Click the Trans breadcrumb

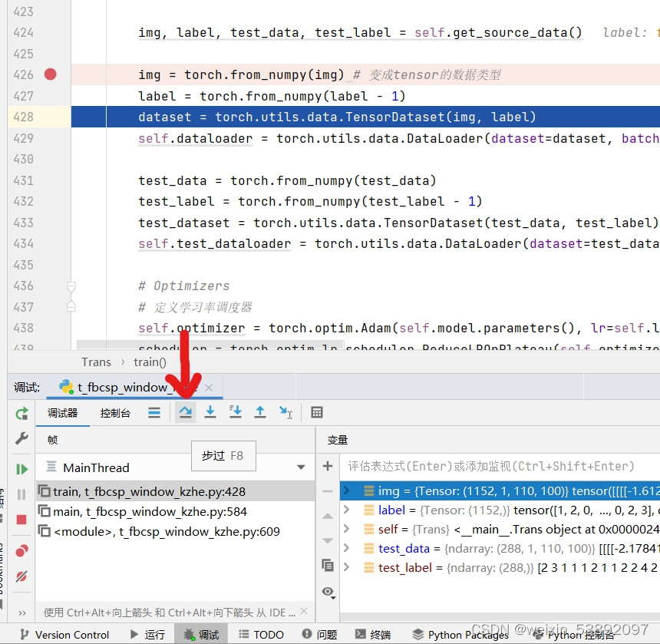coord(97,362)
